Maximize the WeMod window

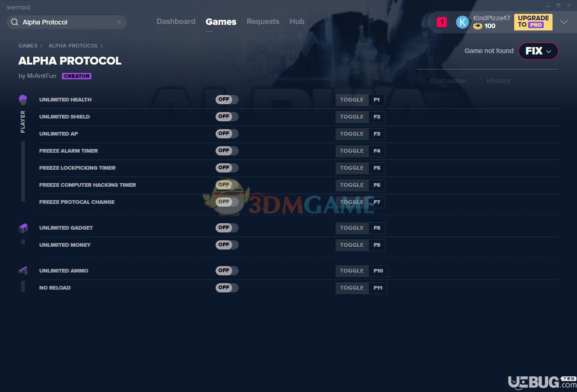[558, 6]
